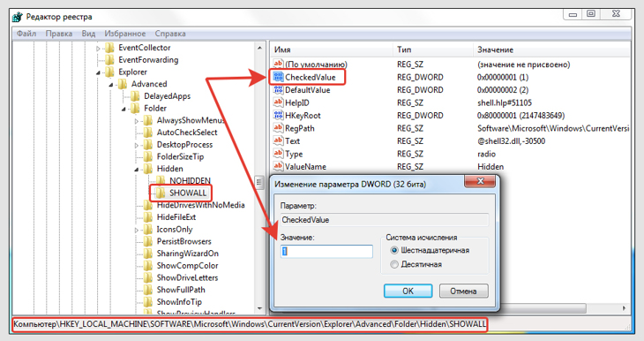The image size is (644, 341).
Task: Select the FolderSizeTip folder icon
Action: pos(148,156)
